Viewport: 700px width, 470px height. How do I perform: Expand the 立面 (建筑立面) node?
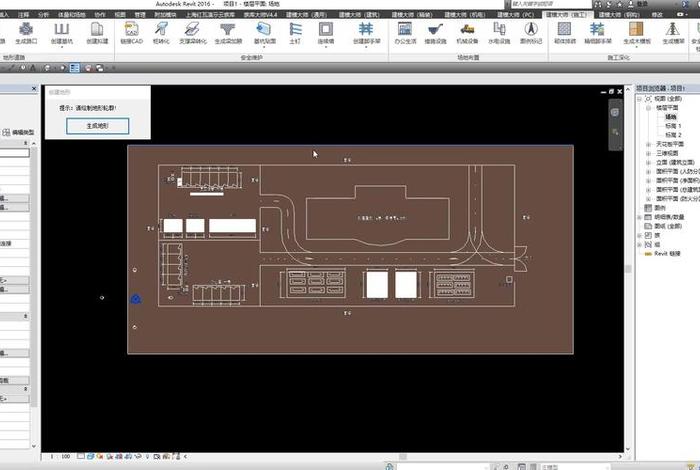[x=649, y=162]
